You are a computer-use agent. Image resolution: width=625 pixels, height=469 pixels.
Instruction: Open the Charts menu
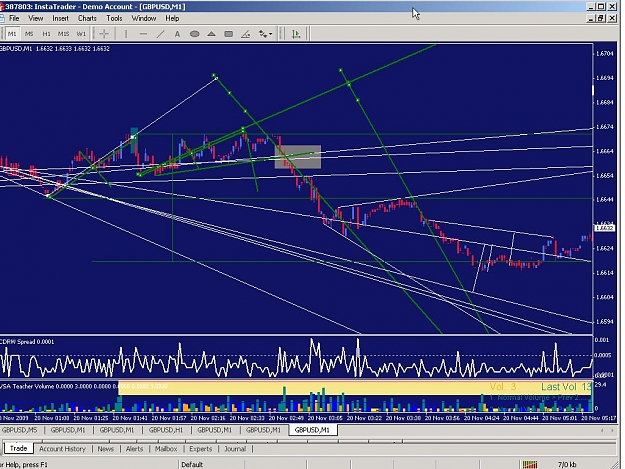pos(87,18)
